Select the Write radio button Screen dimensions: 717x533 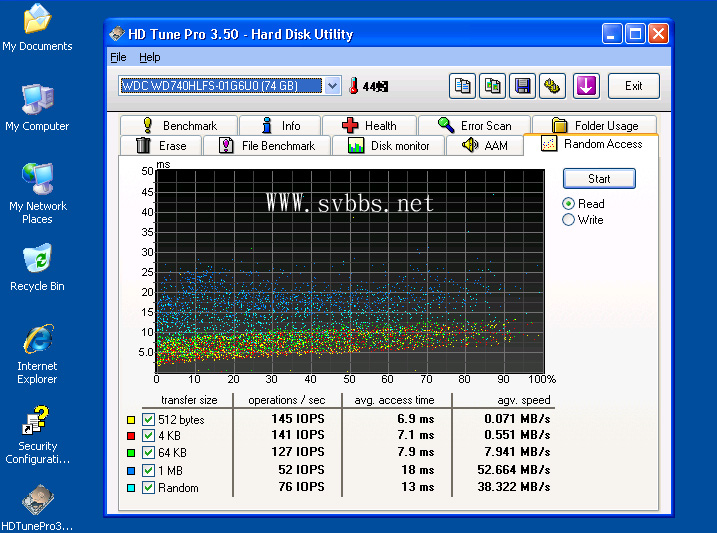pyautogui.click(x=569, y=220)
